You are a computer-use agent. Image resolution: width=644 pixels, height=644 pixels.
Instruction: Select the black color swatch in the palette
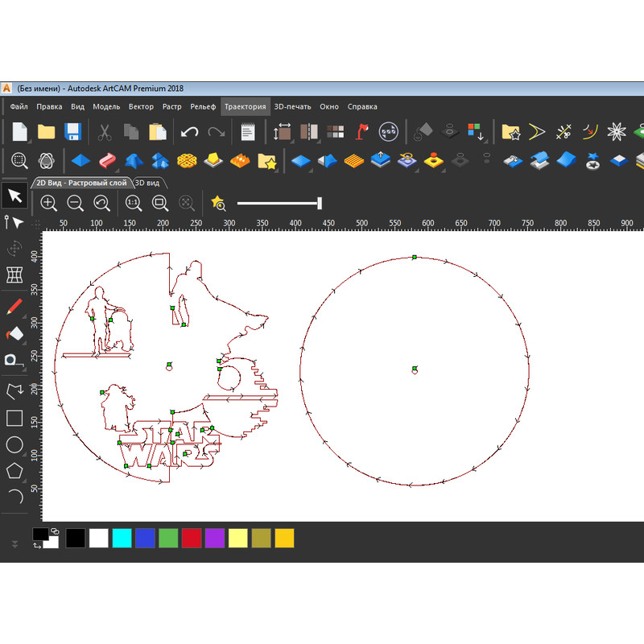(77, 538)
